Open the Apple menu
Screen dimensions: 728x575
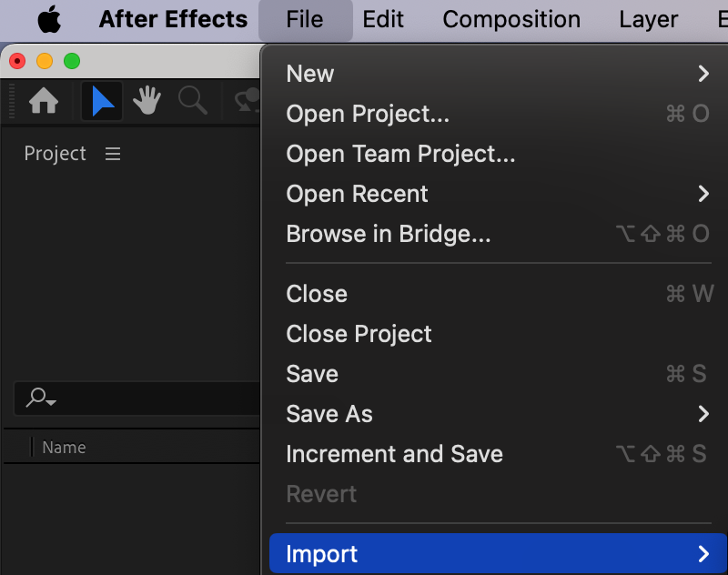click(x=49, y=19)
